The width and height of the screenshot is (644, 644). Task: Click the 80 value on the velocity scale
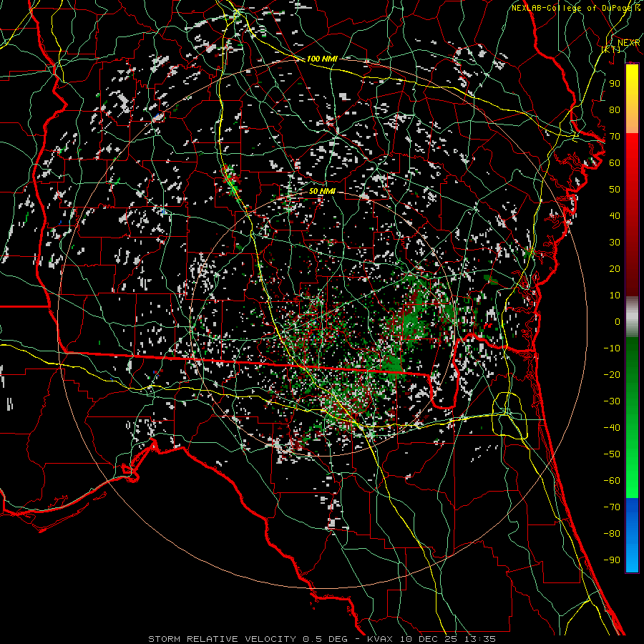point(615,109)
